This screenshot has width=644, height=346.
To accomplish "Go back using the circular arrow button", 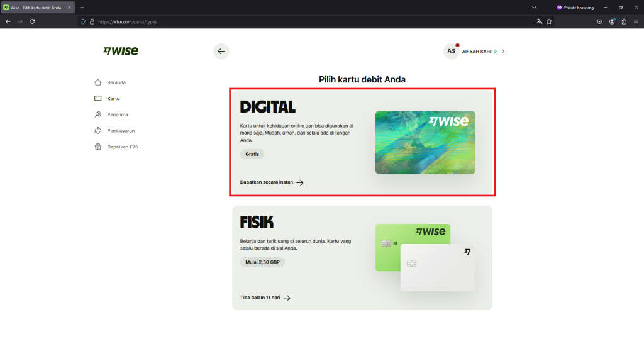I will [221, 52].
